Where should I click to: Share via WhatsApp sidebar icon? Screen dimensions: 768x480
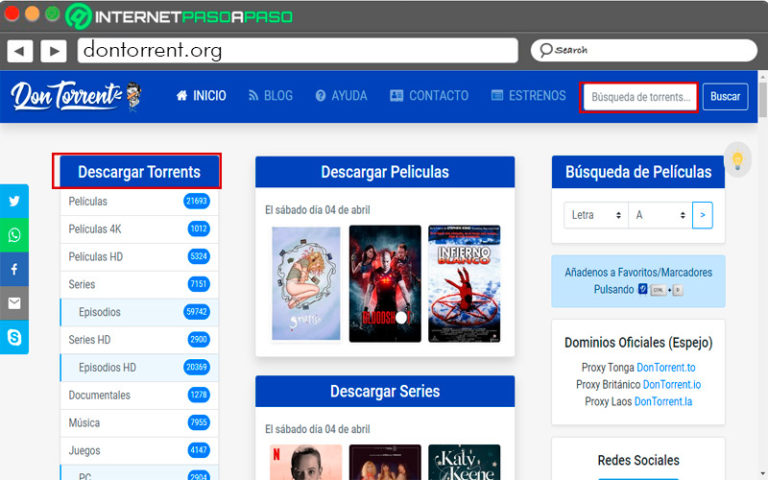14,235
